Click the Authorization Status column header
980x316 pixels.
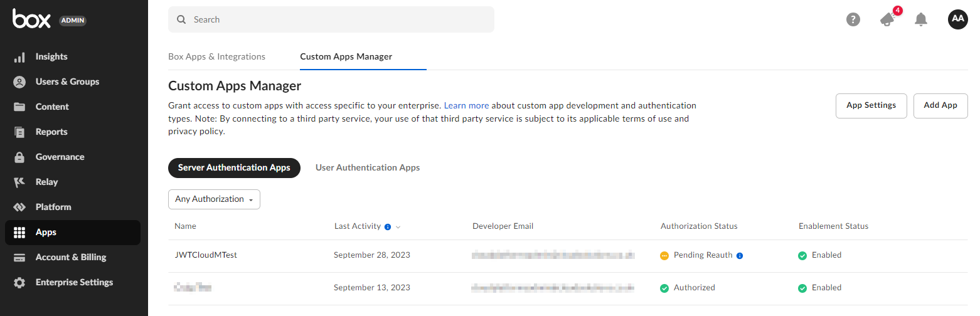coord(699,226)
